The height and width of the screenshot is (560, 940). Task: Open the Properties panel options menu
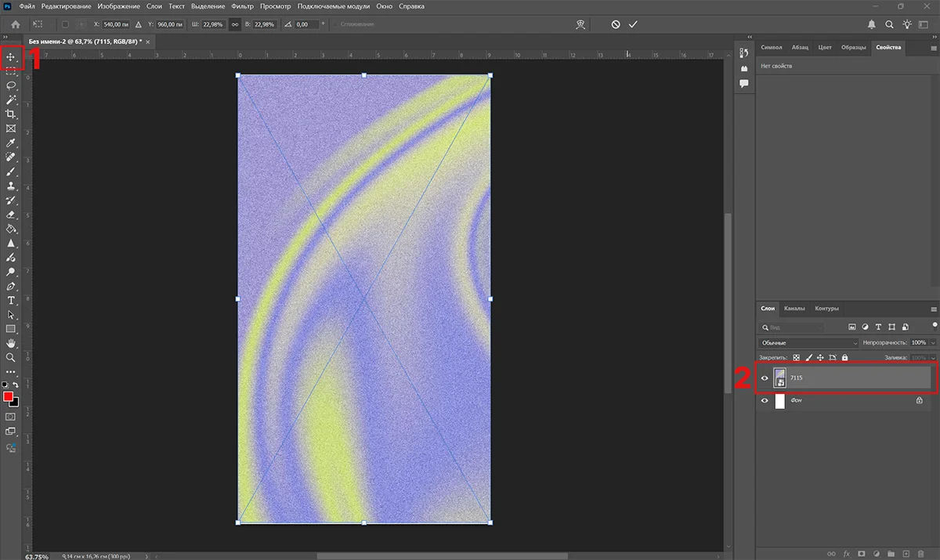(x=934, y=47)
